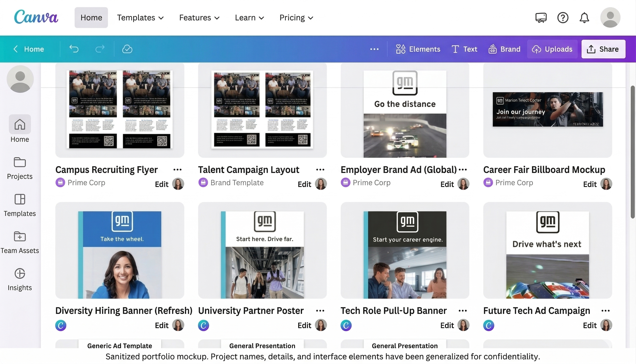The height and width of the screenshot is (364, 636).
Task: Expand the Templates dropdown menu
Action: [140, 18]
